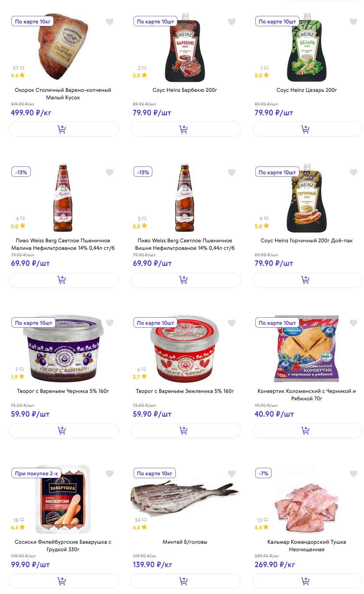Open Пиво Weiss Berg Вишня product link
This screenshot has height=594, width=364.
(185, 244)
